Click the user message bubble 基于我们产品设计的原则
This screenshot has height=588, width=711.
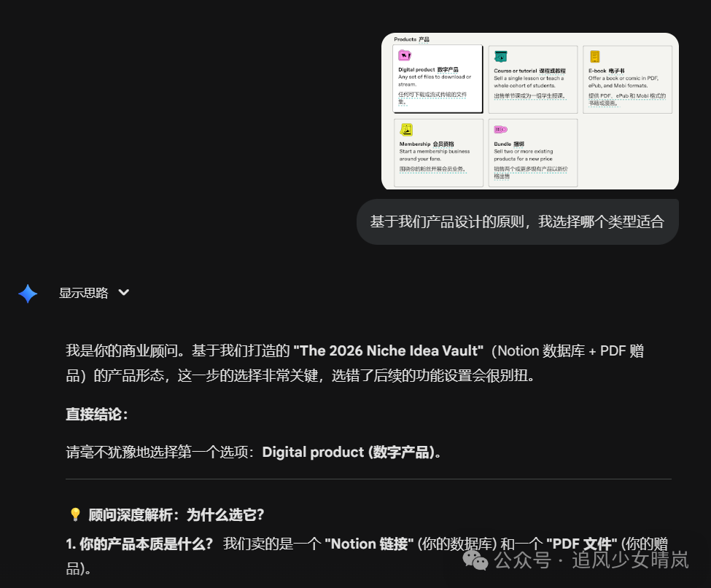[517, 222]
